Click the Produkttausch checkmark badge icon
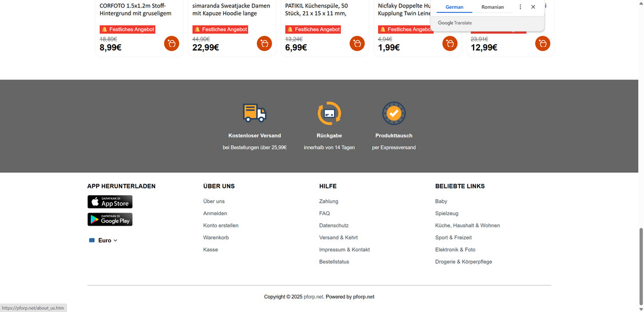The image size is (644, 312). [x=394, y=113]
